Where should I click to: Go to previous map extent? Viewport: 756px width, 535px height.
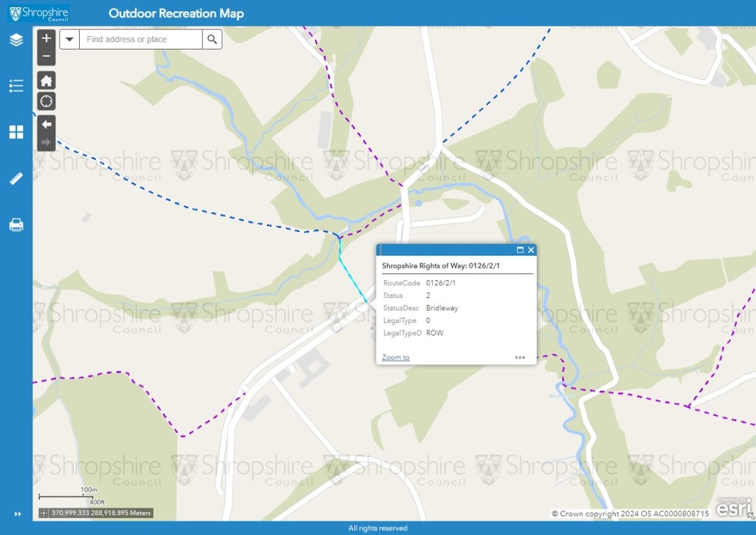(x=47, y=124)
